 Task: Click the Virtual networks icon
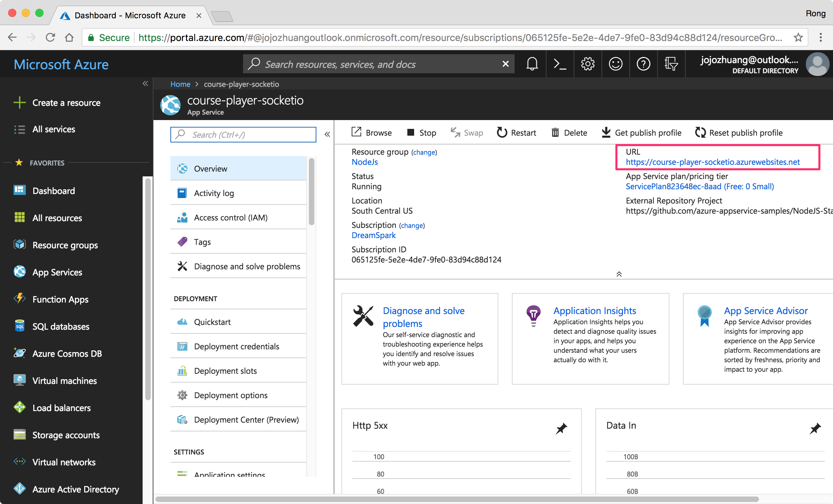click(x=20, y=462)
